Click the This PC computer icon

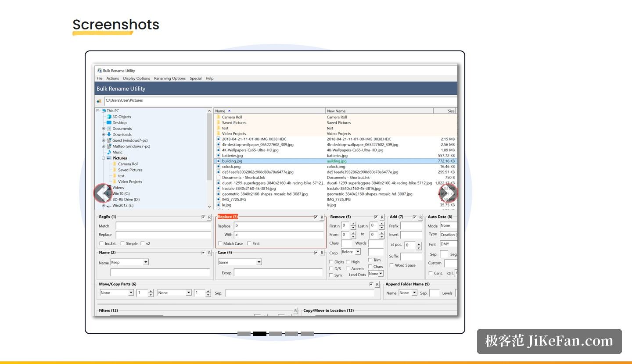[x=104, y=111]
